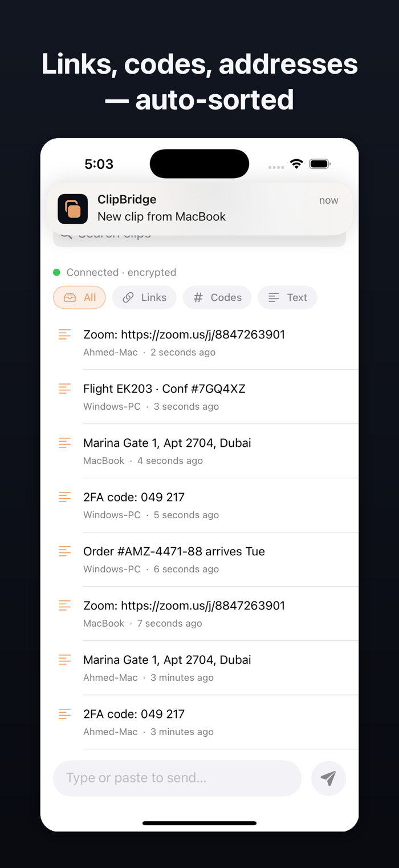Click the text icon beside Order #AMZ-4471-88 clip
Screen dimensions: 399x868
point(65,551)
